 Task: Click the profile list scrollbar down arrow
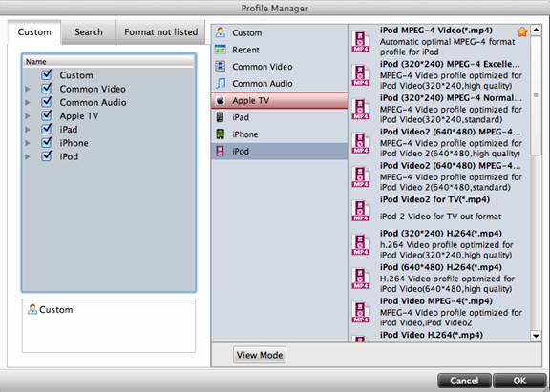pyautogui.click(x=536, y=336)
